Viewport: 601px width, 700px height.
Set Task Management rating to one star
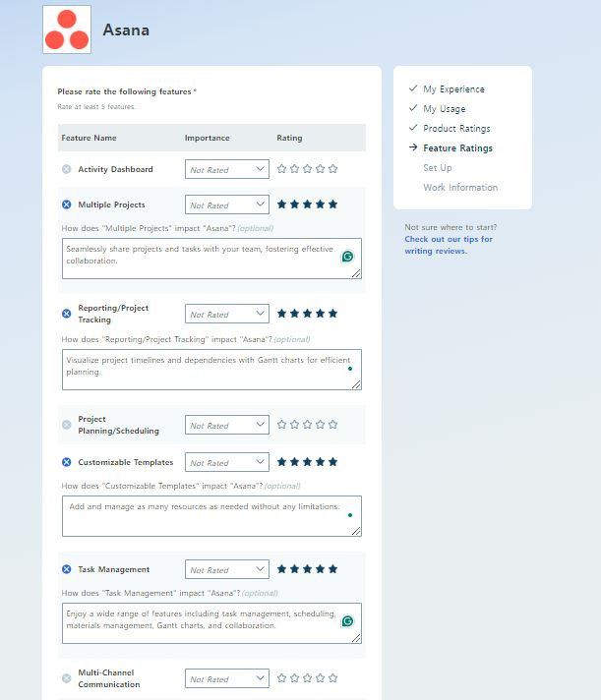pos(281,568)
